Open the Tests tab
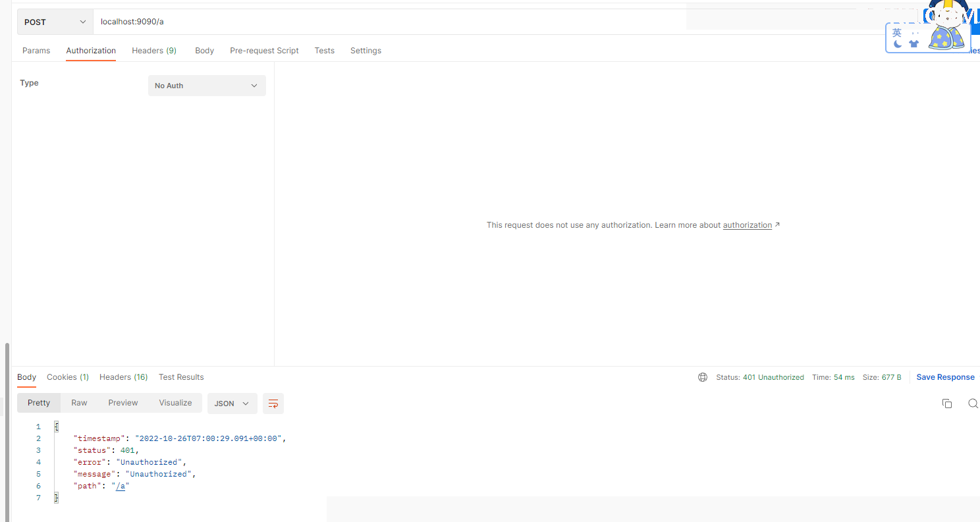This screenshot has height=522, width=980. 325,51
